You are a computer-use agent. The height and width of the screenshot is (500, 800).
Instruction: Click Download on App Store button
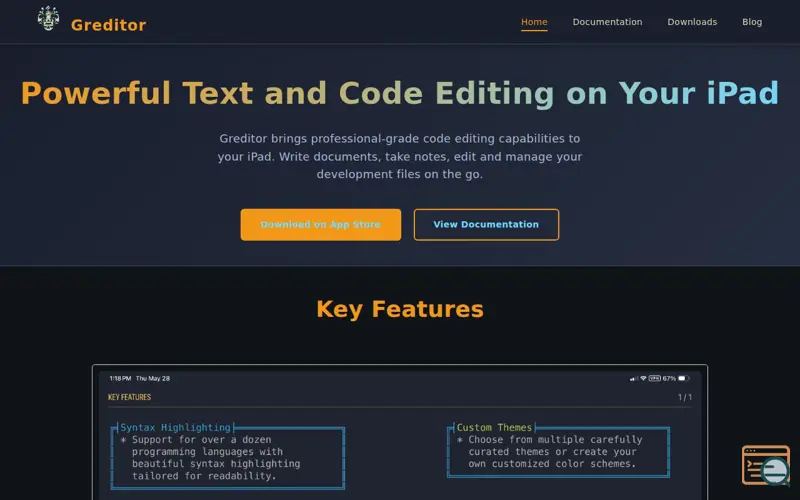click(x=320, y=224)
